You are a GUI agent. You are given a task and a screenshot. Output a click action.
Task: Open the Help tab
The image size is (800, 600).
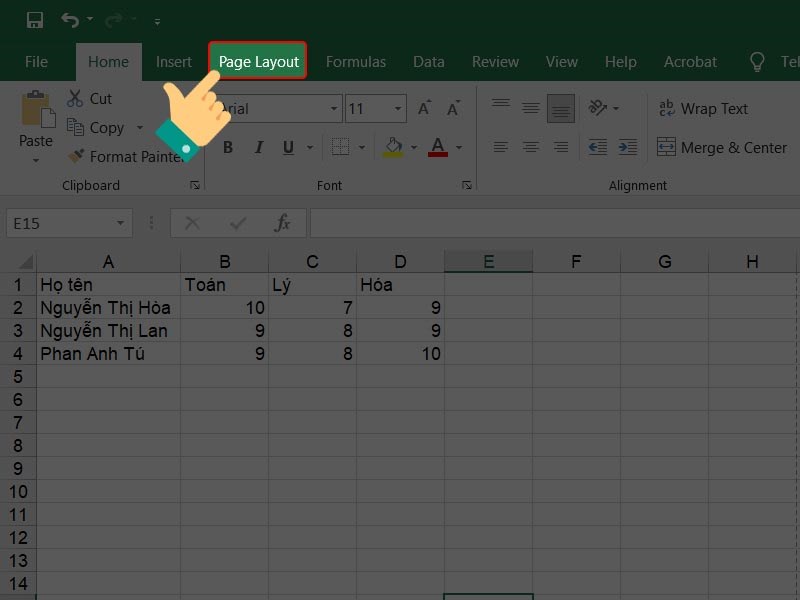point(620,62)
